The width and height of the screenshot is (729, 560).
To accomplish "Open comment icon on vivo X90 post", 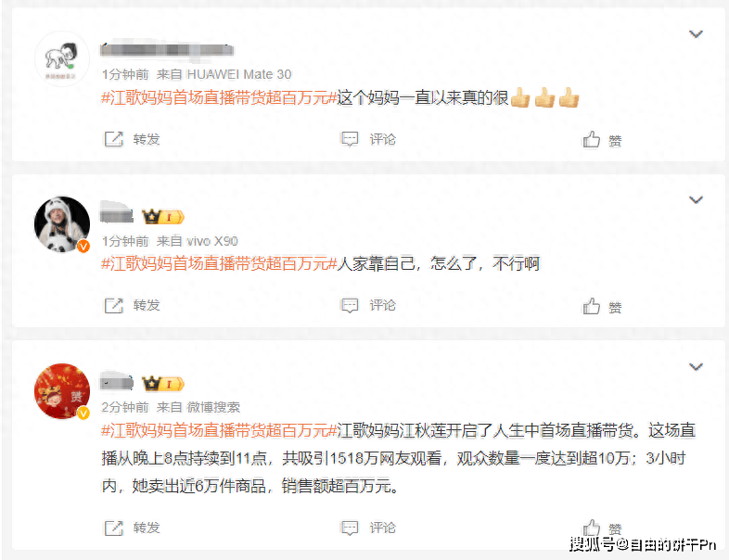I will [x=350, y=305].
